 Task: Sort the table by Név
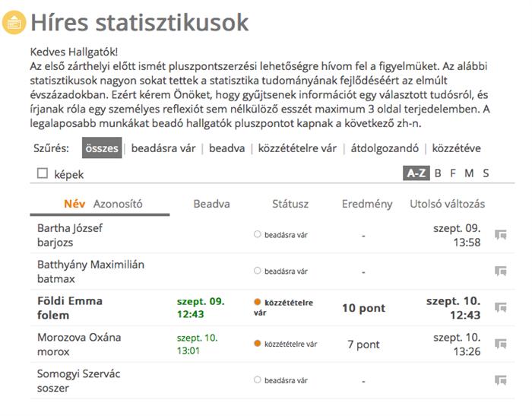[x=74, y=204]
